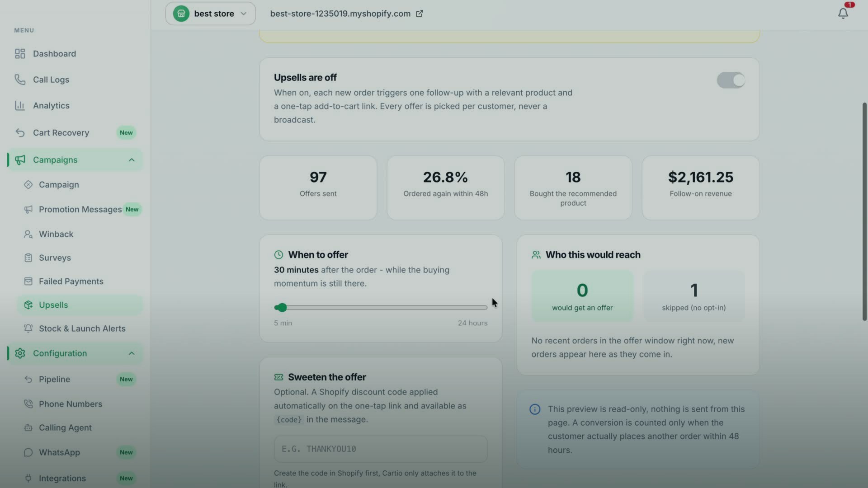Click the Configuration gear icon
This screenshot has height=488, width=868.
click(x=20, y=353)
